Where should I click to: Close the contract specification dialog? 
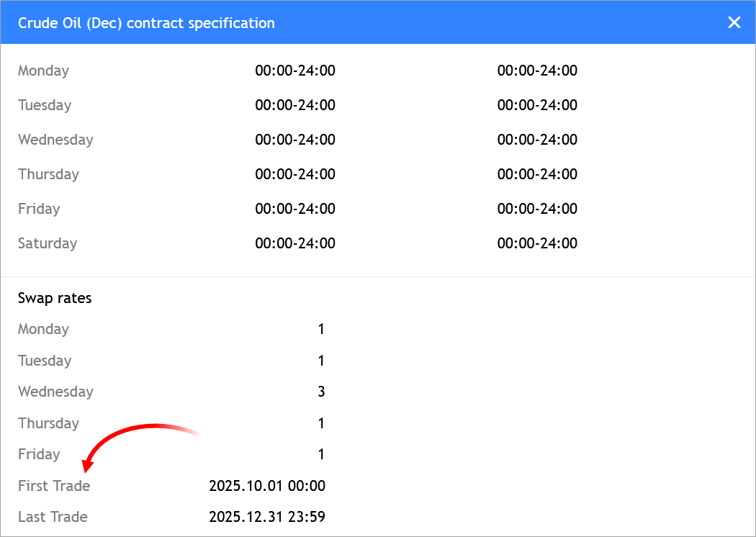point(734,22)
